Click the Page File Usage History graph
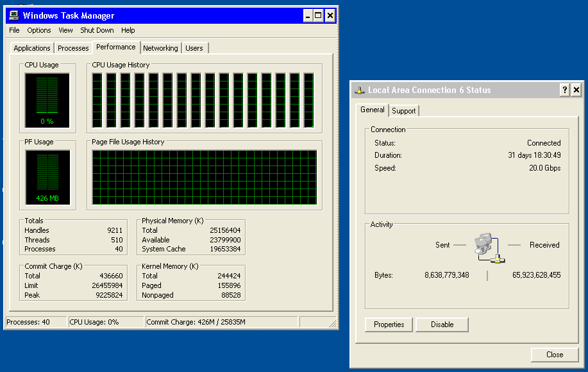The height and width of the screenshot is (372, 588). click(205, 178)
